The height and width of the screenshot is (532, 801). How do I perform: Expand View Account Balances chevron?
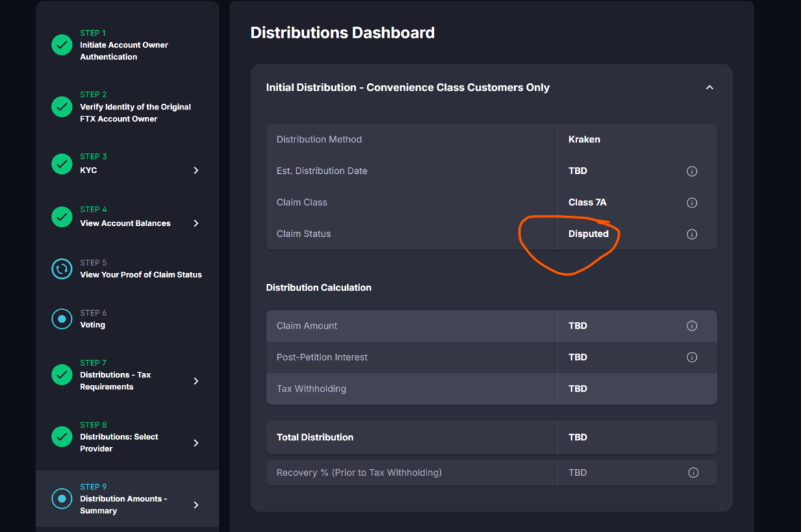(196, 223)
